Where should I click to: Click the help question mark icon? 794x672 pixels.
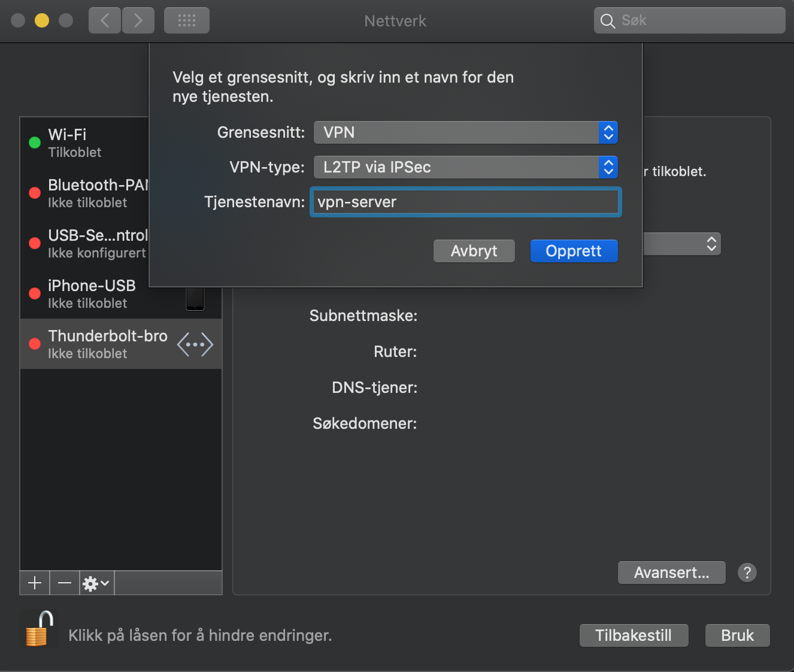coord(747,573)
